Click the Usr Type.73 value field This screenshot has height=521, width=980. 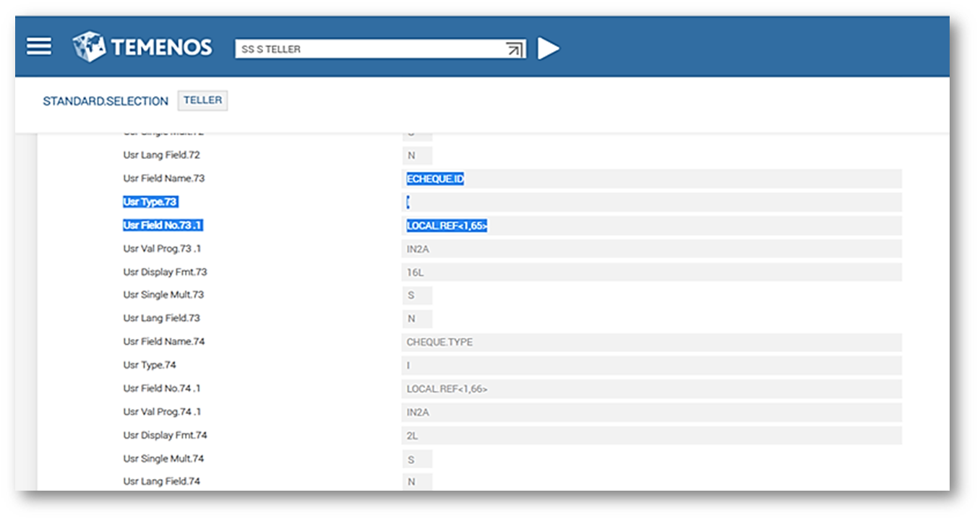[650, 202]
